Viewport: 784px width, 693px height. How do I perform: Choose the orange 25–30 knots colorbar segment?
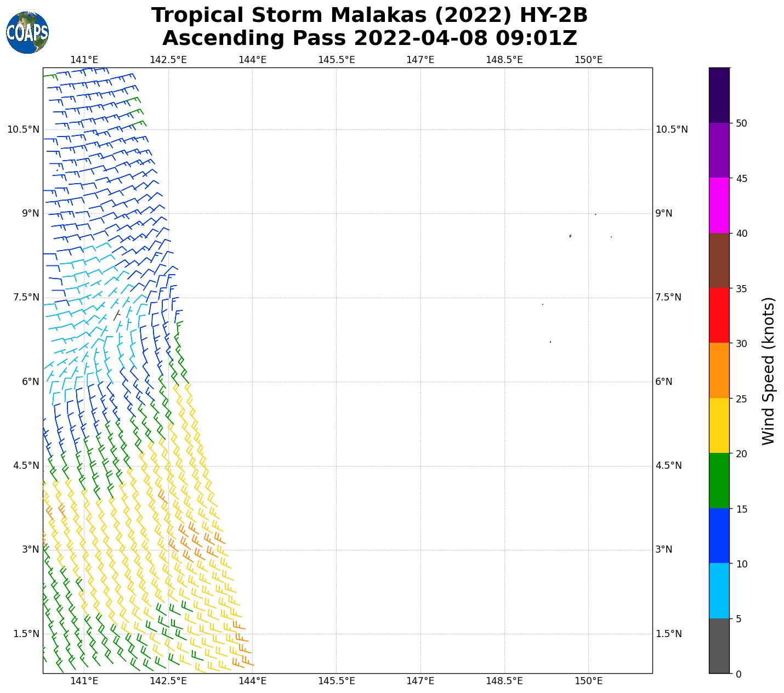719,370
